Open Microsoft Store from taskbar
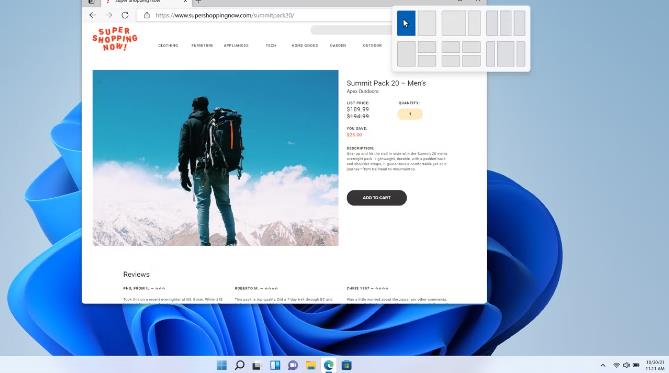Screen dimensions: 669x373 click(346, 365)
